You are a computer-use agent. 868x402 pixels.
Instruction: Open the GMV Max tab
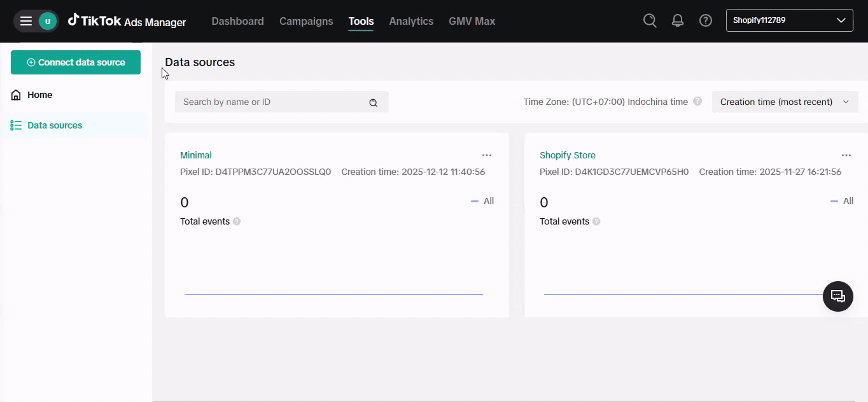click(472, 21)
